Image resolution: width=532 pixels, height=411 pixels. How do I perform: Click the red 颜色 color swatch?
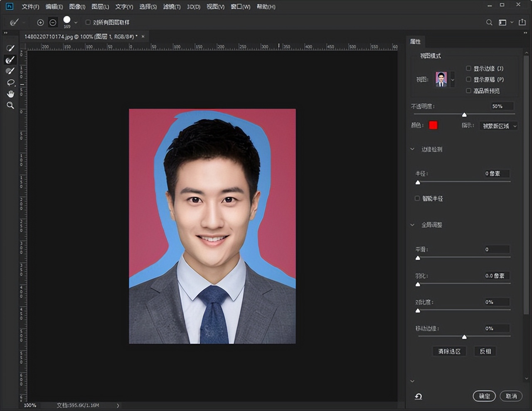click(433, 125)
